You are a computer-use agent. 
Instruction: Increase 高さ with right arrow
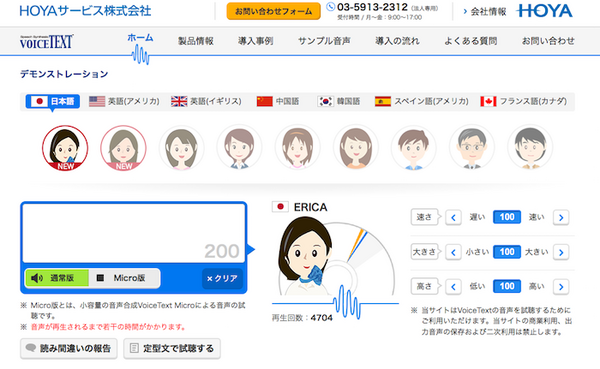point(561,287)
